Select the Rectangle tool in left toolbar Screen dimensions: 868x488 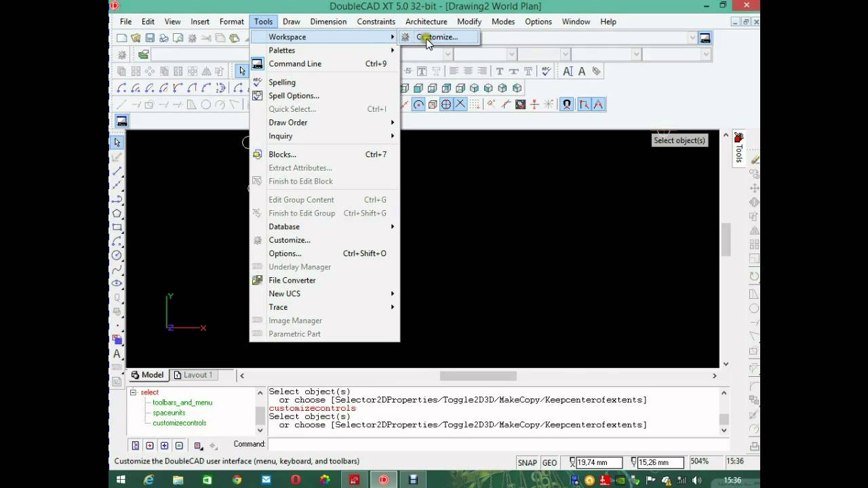pos(117,227)
